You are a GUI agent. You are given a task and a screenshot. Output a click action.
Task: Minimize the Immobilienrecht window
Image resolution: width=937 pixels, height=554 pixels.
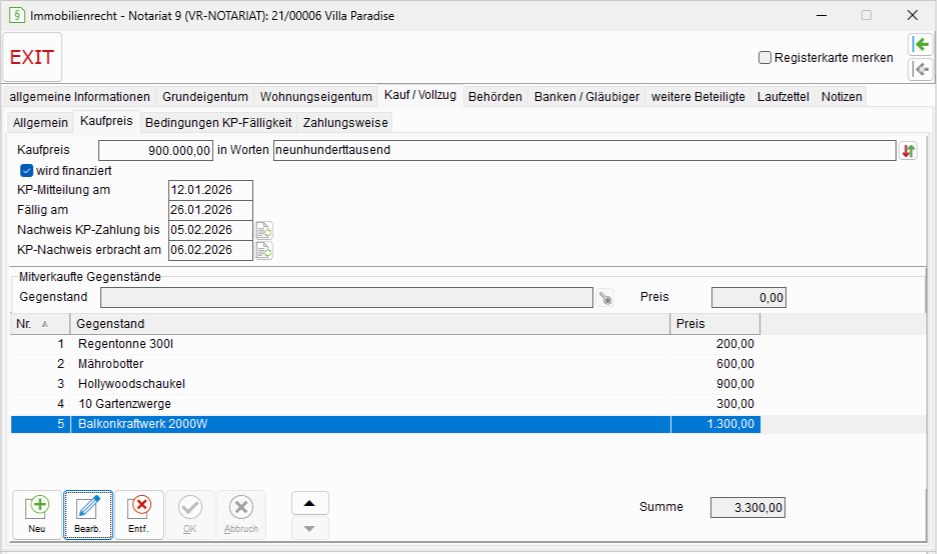tap(822, 16)
